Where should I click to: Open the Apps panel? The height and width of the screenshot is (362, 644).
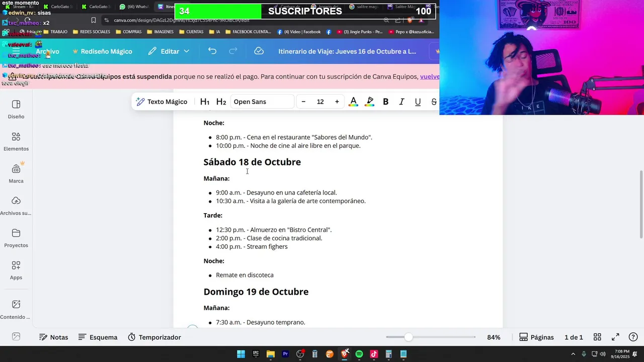coord(16,269)
